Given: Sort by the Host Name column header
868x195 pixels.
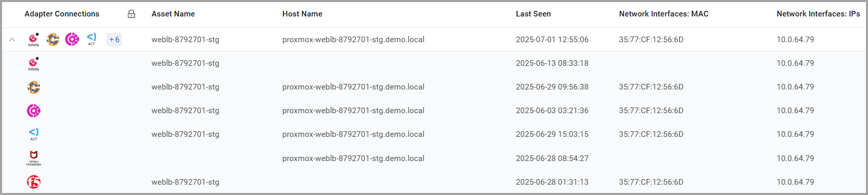Looking at the screenshot, I should (x=302, y=14).
